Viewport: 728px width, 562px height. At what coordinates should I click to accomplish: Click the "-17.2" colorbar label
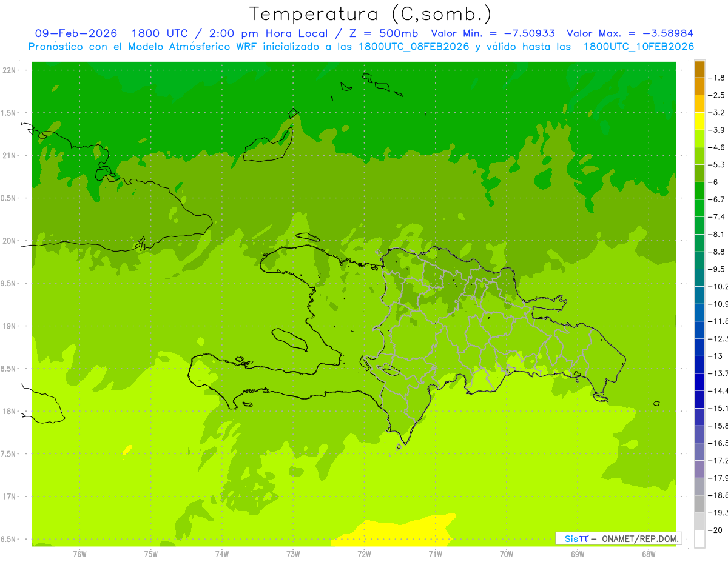[718, 461]
